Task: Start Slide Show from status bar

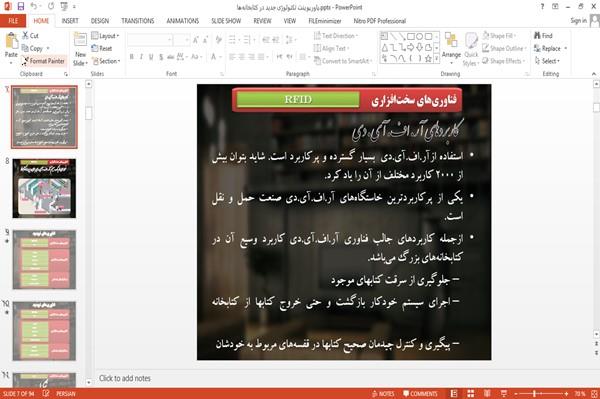Action: (x=504, y=394)
